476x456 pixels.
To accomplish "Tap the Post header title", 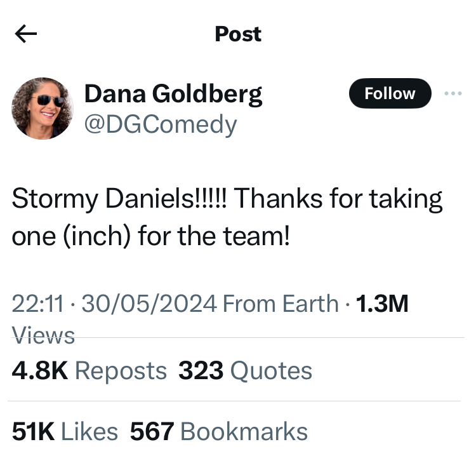I will (238, 34).
